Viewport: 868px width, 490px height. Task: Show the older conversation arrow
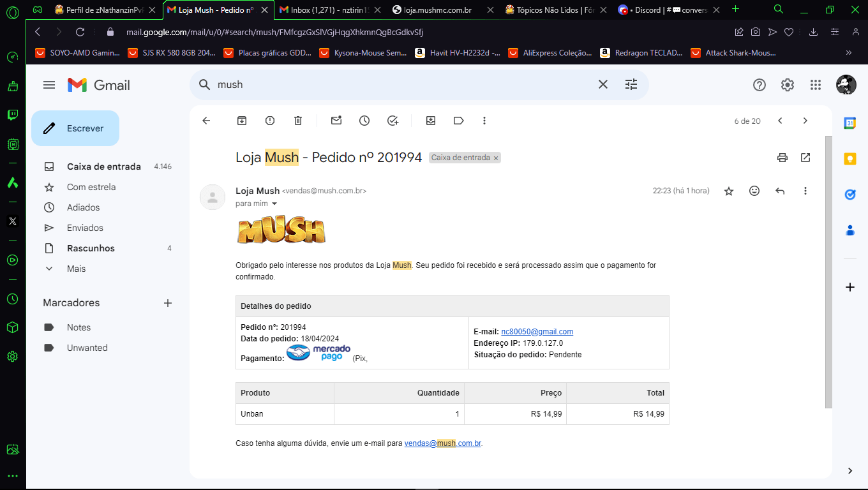tap(805, 121)
